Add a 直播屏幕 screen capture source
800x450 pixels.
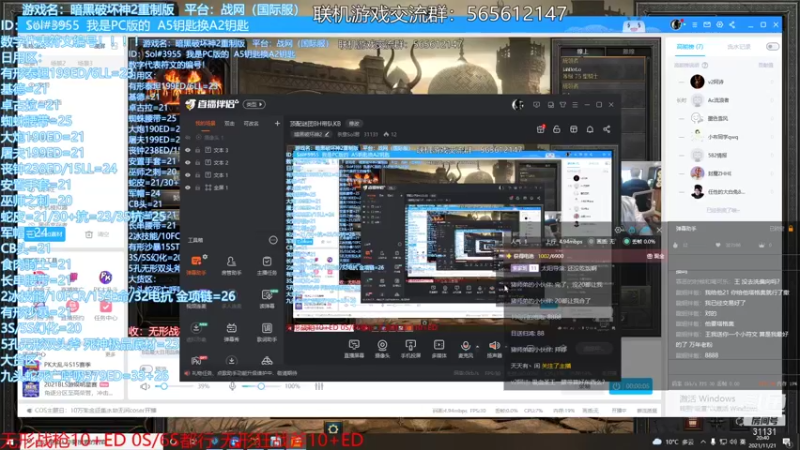(x=354, y=348)
